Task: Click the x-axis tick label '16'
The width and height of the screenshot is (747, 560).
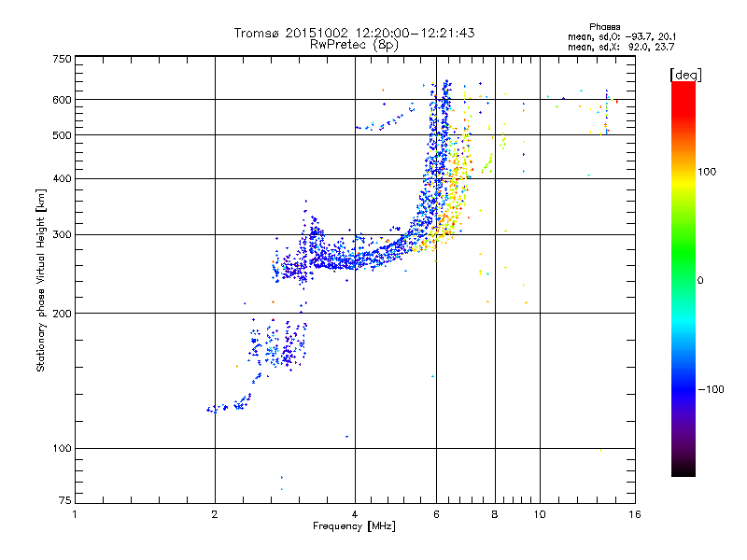Action: 635,514
